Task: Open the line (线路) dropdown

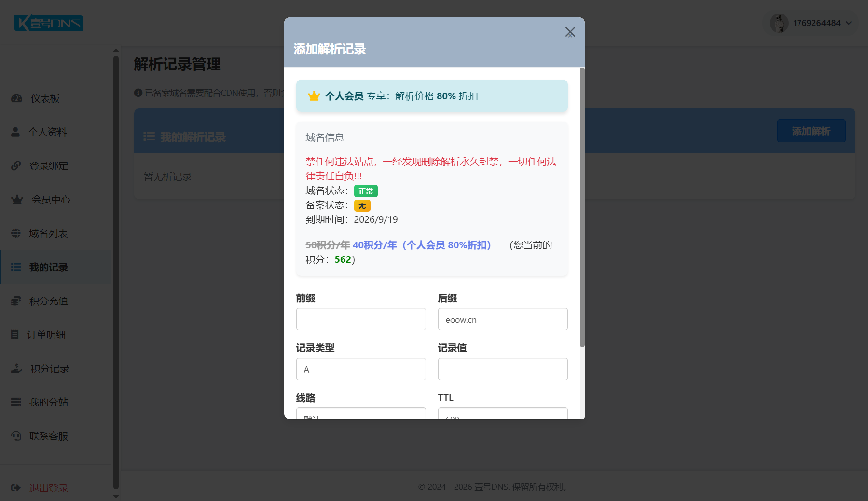Action: click(x=361, y=414)
